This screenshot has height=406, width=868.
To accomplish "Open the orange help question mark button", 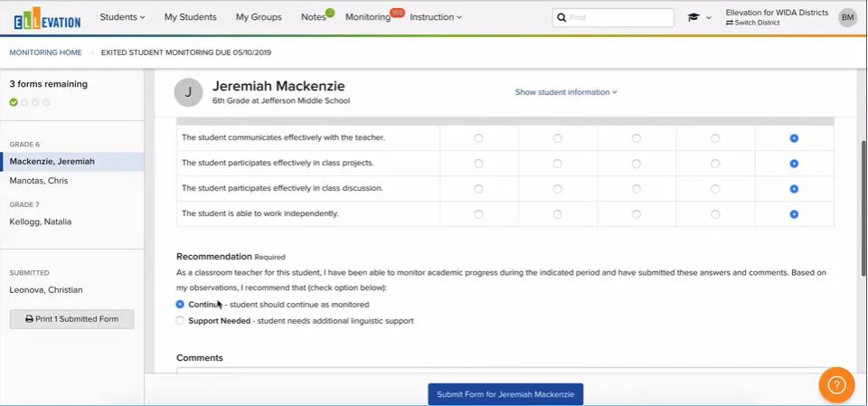I will click(x=836, y=384).
